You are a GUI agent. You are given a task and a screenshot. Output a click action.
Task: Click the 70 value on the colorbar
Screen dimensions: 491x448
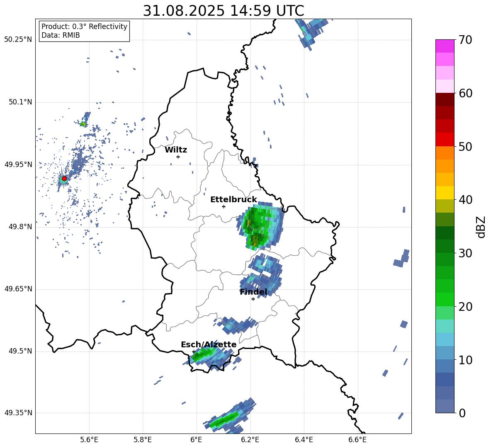[x=465, y=40]
